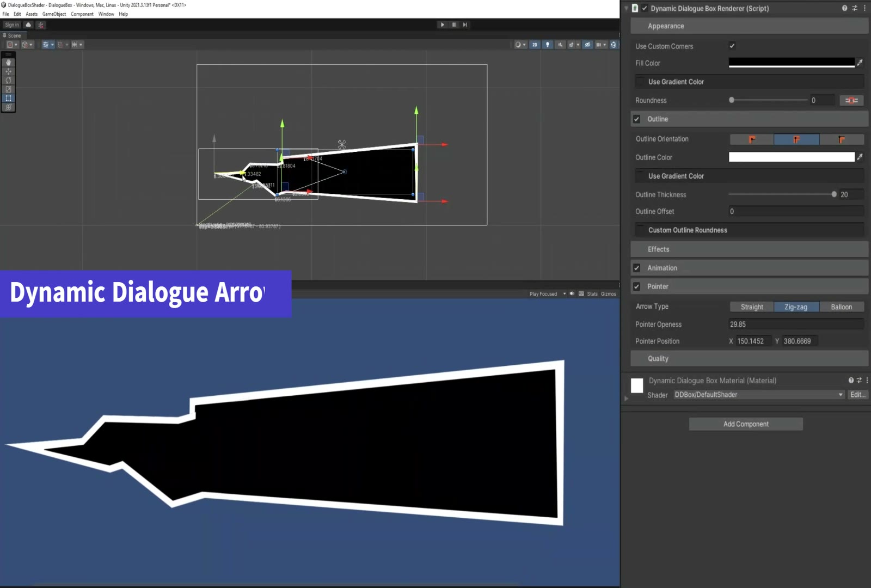Image resolution: width=871 pixels, height=588 pixels.
Task: Open the Window menu
Action: (106, 14)
